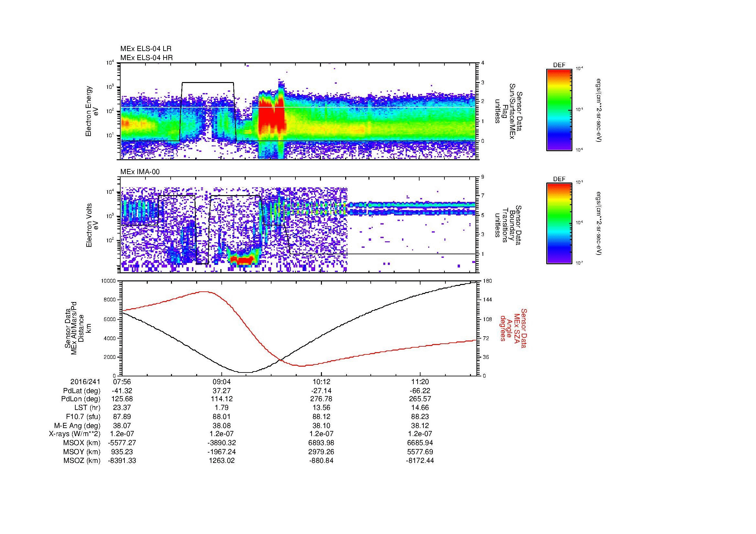Screen dimensions: 756x534
Task: Click the M-E Ang value 38.07
Action: [122, 426]
